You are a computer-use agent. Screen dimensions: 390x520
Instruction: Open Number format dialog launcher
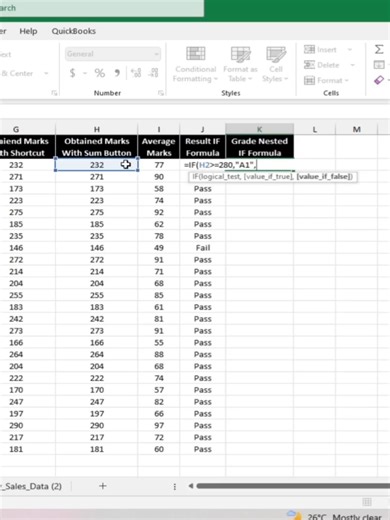pyautogui.click(x=161, y=93)
